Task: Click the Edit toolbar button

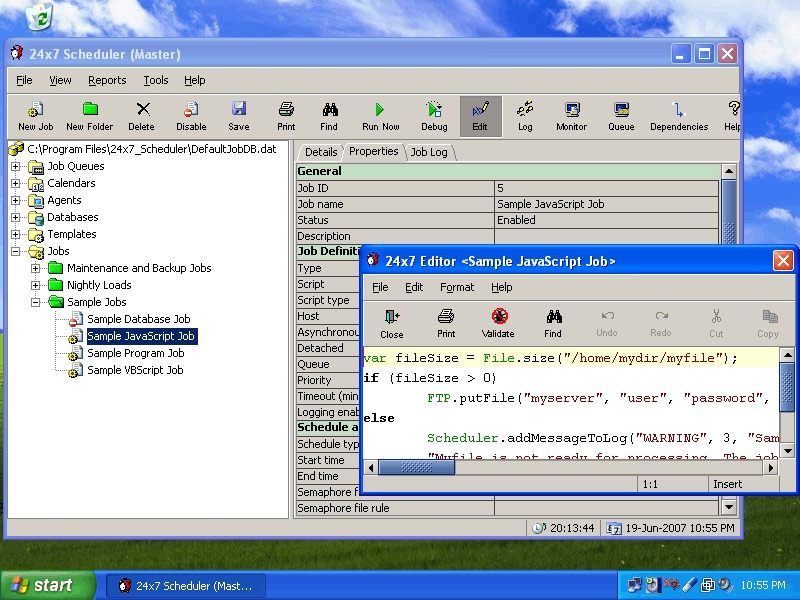Action: 481,116
